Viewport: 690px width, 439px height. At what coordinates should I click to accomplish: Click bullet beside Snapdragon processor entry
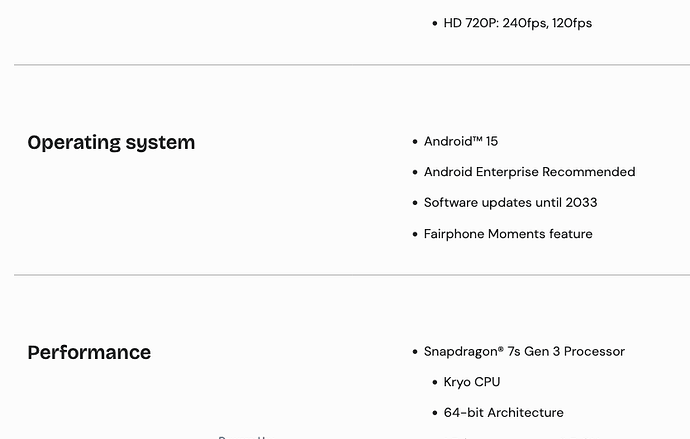pyautogui.click(x=414, y=352)
